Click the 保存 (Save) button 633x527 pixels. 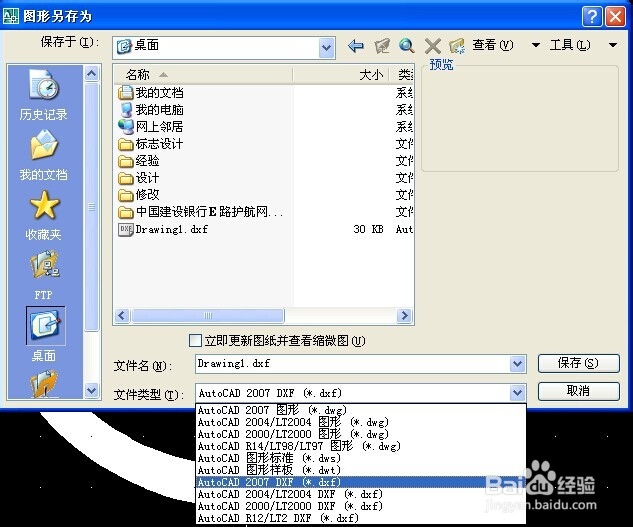578,363
